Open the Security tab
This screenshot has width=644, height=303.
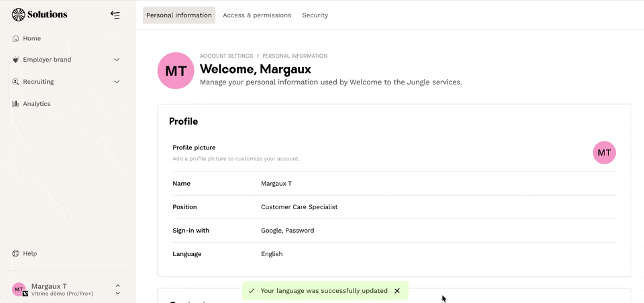[315, 15]
